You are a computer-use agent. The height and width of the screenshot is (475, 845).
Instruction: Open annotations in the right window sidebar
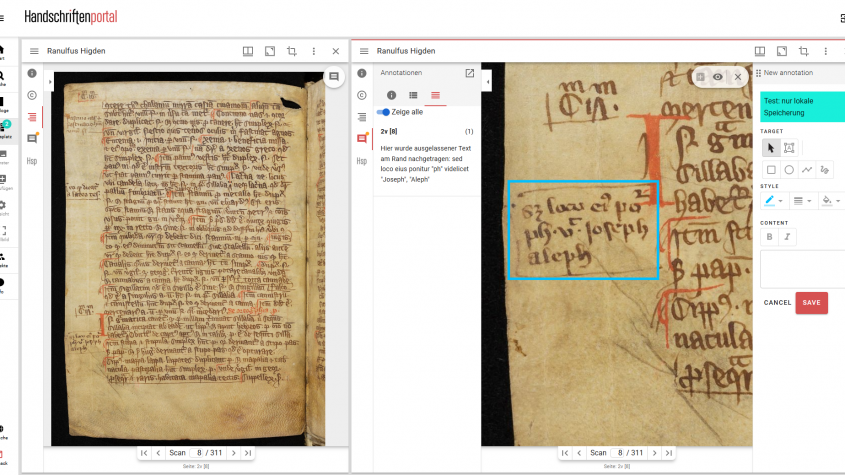[x=362, y=139]
